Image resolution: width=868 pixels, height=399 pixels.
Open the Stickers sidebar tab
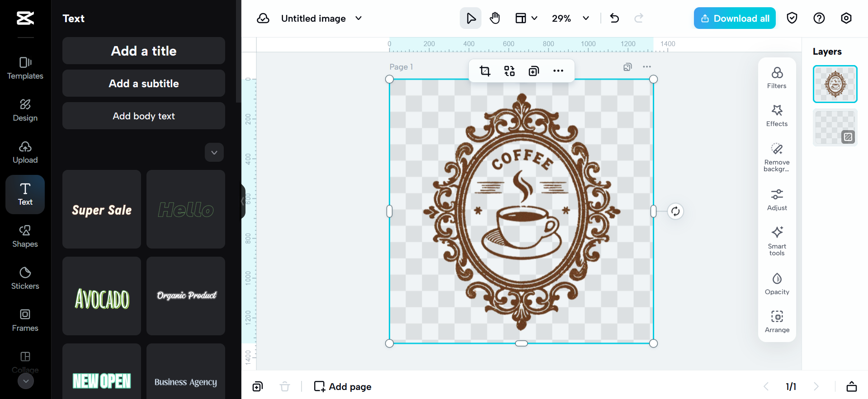click(25, 278)
